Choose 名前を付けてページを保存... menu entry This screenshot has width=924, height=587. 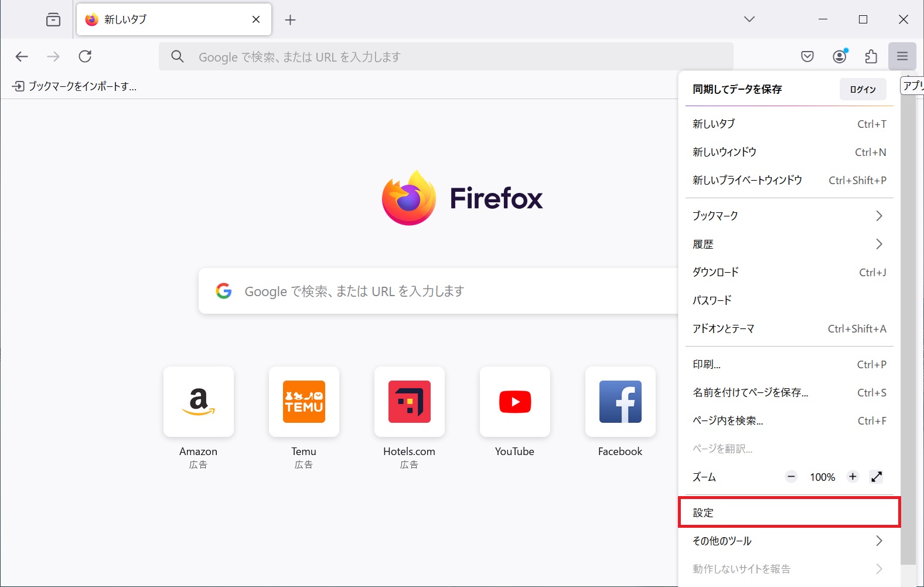789,392
